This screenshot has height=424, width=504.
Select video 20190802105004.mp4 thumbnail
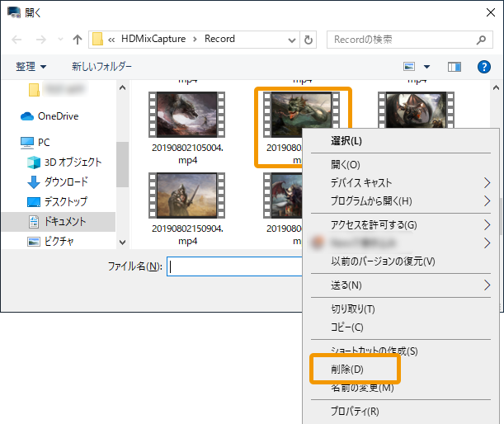pos(186,115)
